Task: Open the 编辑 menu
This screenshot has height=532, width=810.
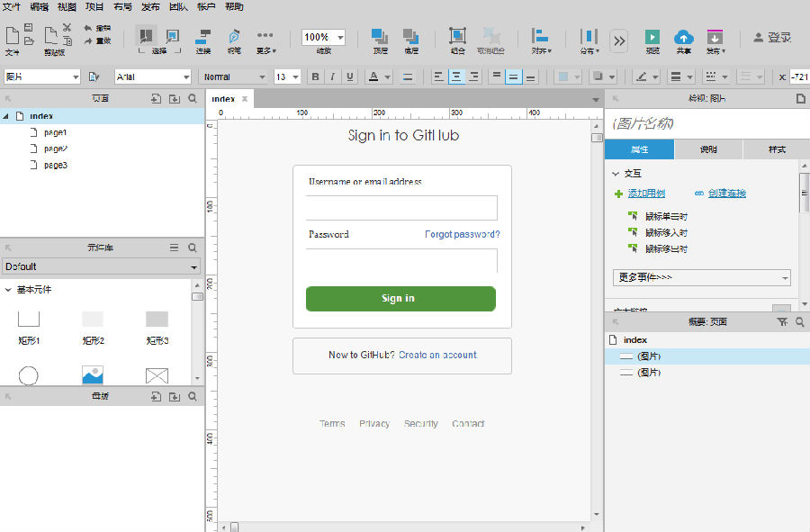Action: pos(40,6)
